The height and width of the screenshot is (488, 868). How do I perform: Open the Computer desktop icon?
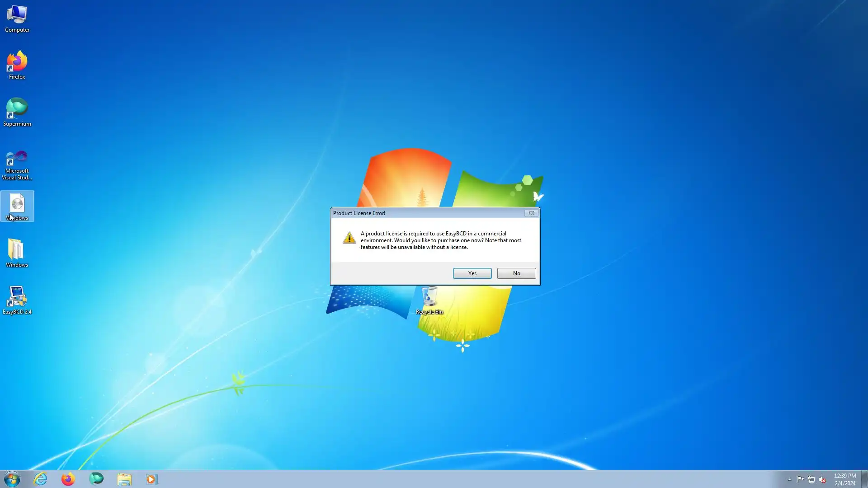pos(17,18)
